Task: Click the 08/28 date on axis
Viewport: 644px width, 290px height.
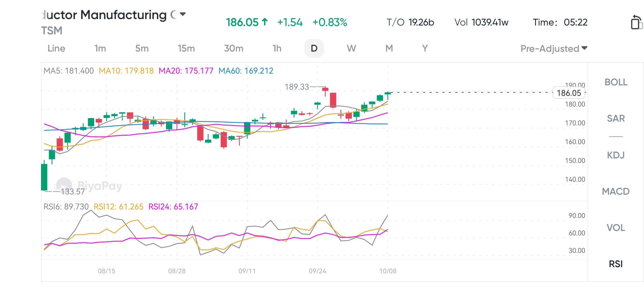Action: click(x=177, y=271)
